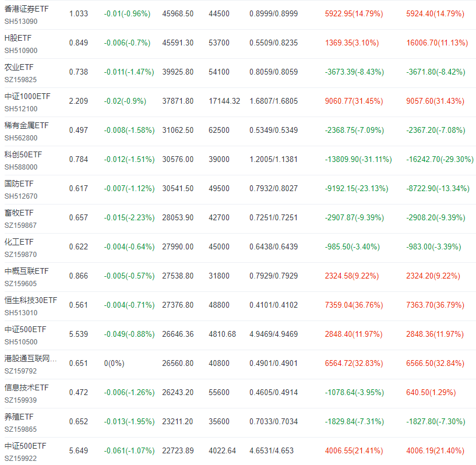Click the loss -13809.90(-31.11%)

coord(358,160)
